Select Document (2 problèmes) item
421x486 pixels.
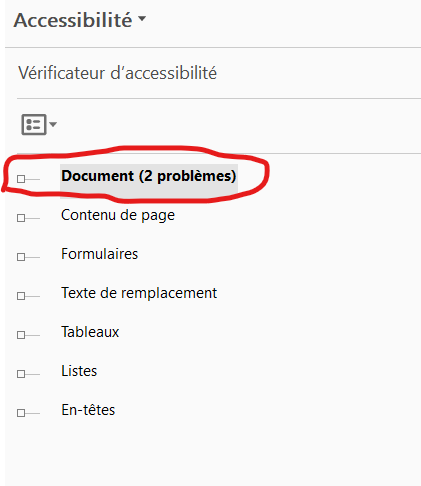pyautogui.click(x=149, y=176)
